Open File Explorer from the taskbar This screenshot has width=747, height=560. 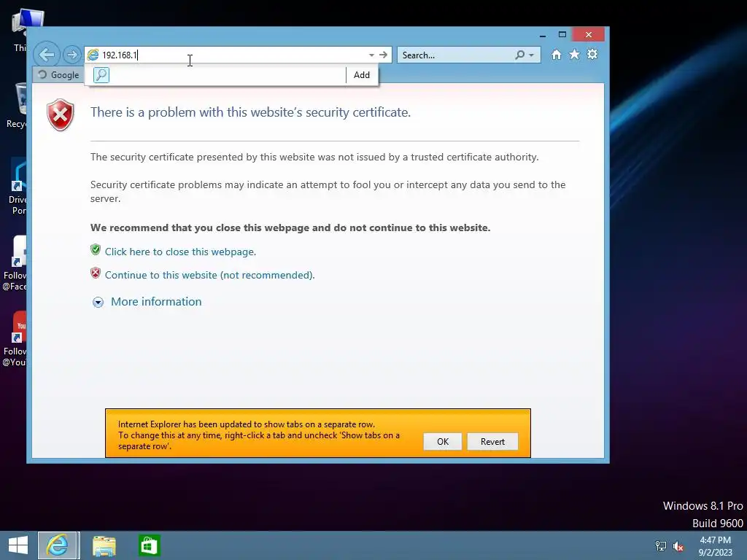pos(104,545)
